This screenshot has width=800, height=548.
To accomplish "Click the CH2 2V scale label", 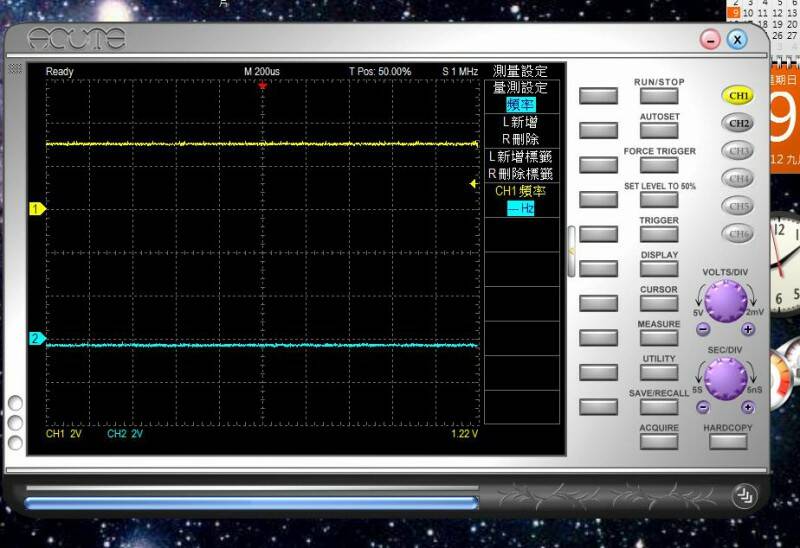I will click(125, 434).
